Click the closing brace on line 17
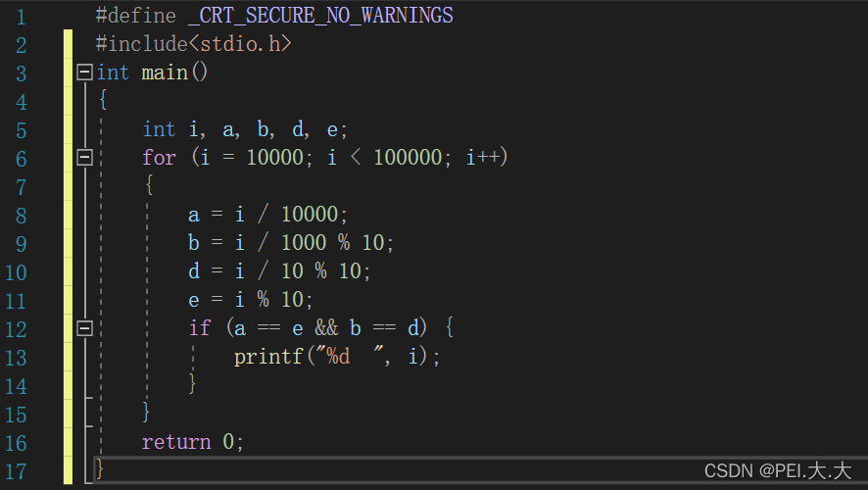 coord(100,469)
